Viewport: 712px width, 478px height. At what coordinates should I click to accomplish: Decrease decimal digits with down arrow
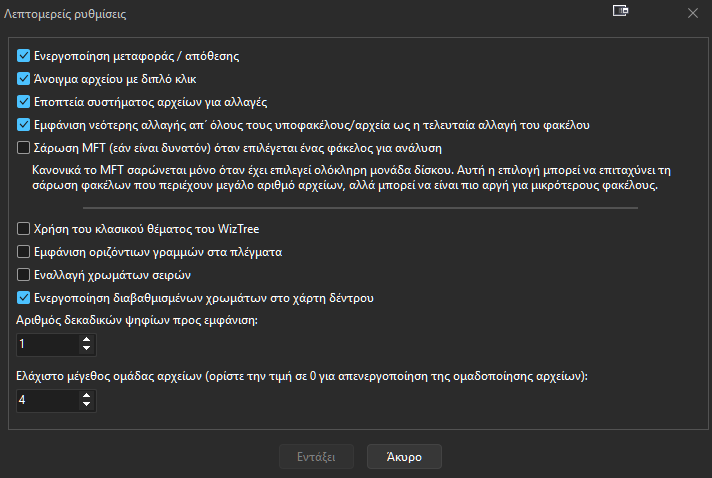[87, 349]
